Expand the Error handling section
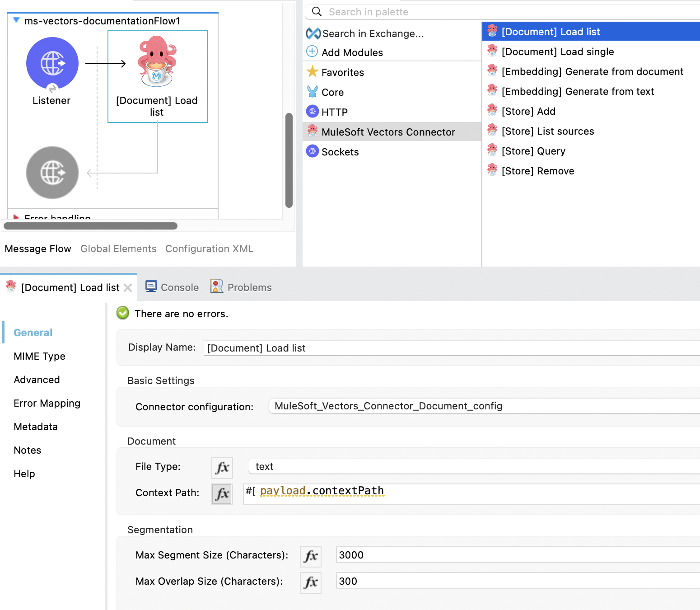 coord(16,217)
